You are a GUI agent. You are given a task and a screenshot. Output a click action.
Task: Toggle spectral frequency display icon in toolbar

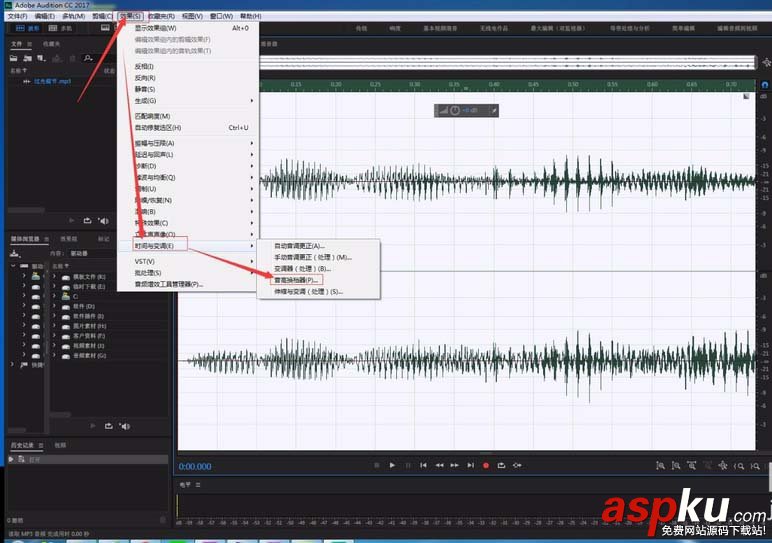pos(105,28)
